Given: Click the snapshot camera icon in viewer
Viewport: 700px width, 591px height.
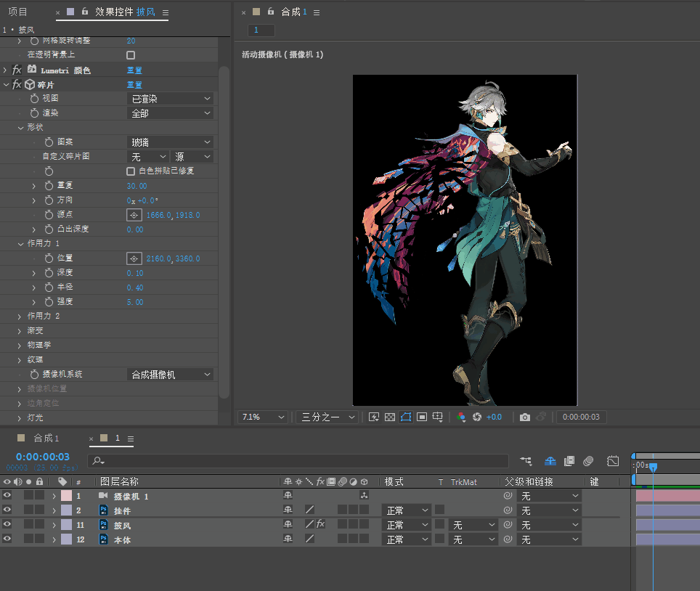Looking at the screenshot, I should [524, 417].
